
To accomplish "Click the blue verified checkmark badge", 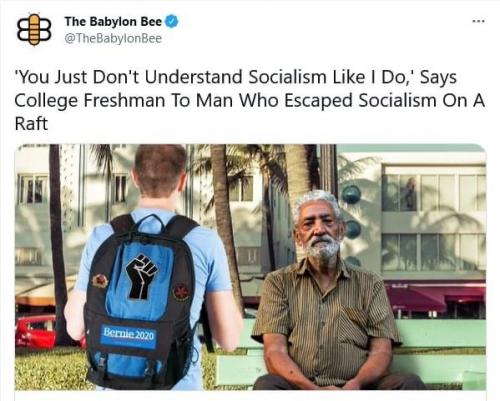I will (x=172, y=22).
